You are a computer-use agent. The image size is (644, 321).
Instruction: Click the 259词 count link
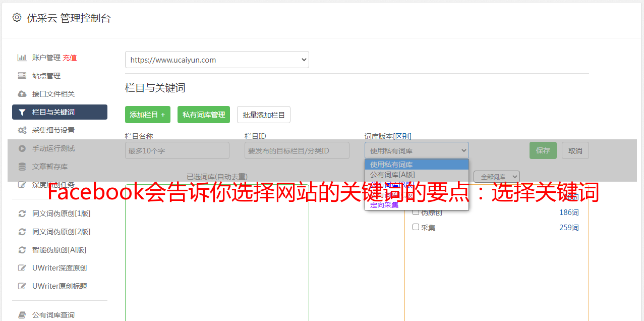click(569, 228)
